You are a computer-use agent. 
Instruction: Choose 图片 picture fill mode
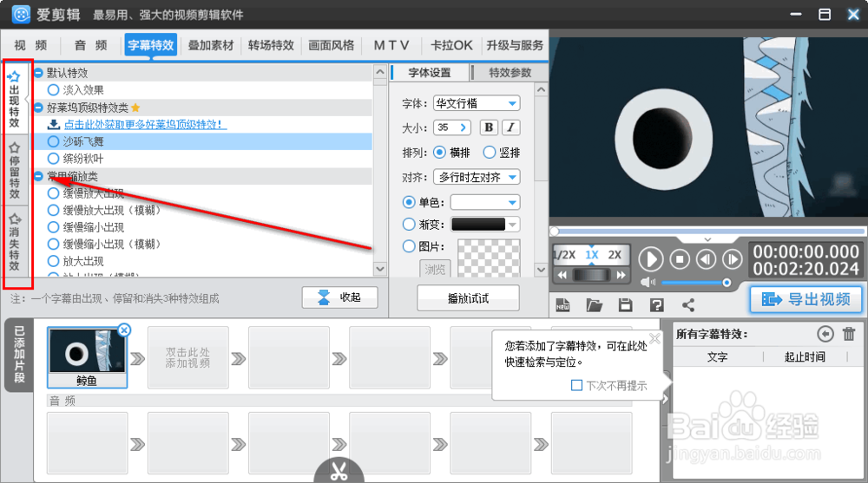pos(409,246)
